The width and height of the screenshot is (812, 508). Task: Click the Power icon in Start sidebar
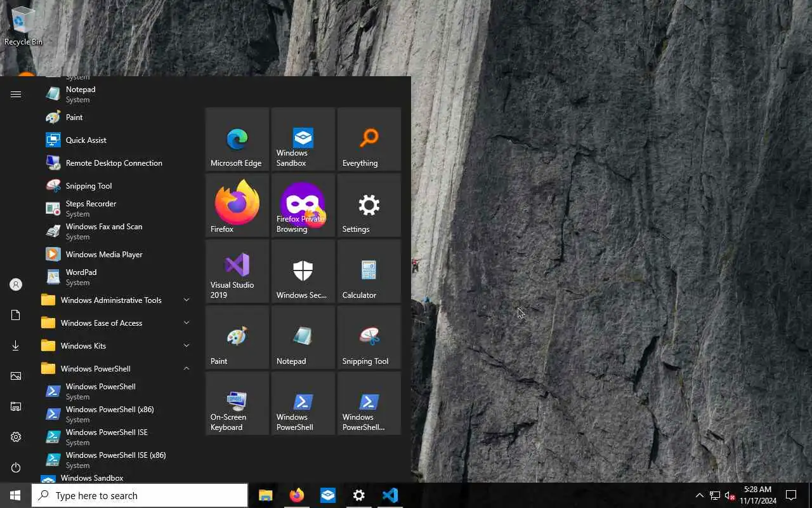[x=16, y=467]
